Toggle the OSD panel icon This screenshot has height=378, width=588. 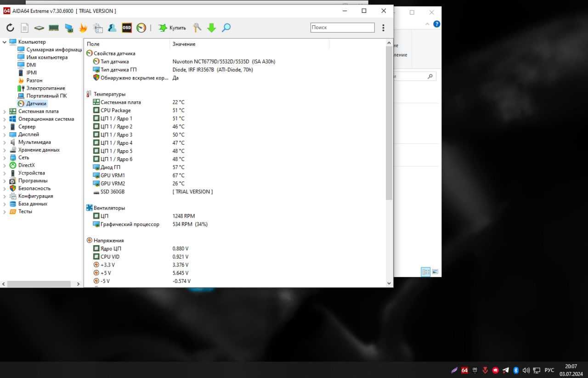click(127, 28)
